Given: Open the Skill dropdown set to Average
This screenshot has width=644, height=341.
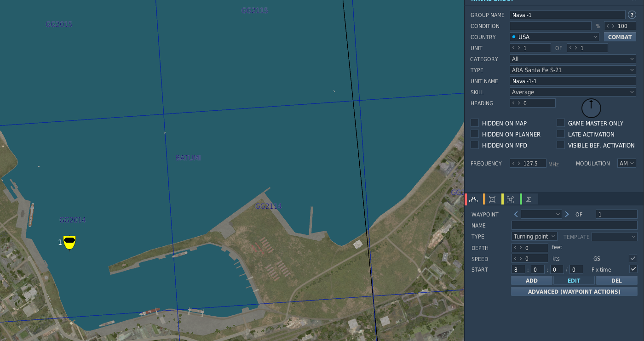Looking at the screenshot, I should (573, 92).
